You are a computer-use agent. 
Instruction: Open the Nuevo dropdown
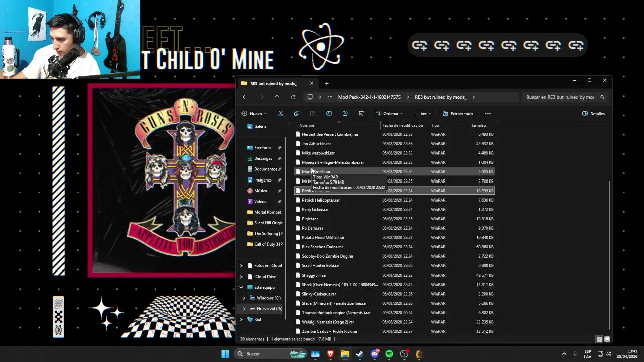[x=254, y=114]
